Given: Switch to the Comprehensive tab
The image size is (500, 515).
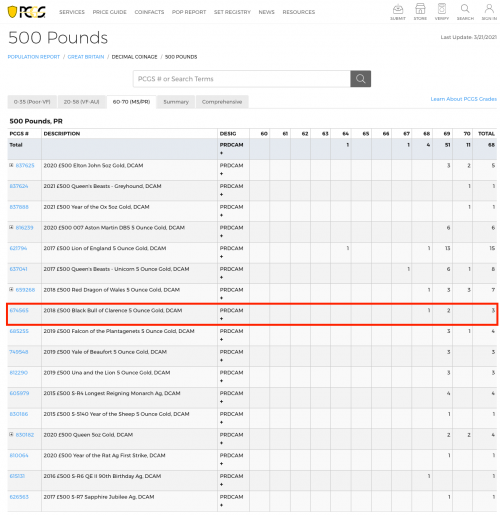Looking at the screenshot, I should pyautogui.click(x=222, y=102).
